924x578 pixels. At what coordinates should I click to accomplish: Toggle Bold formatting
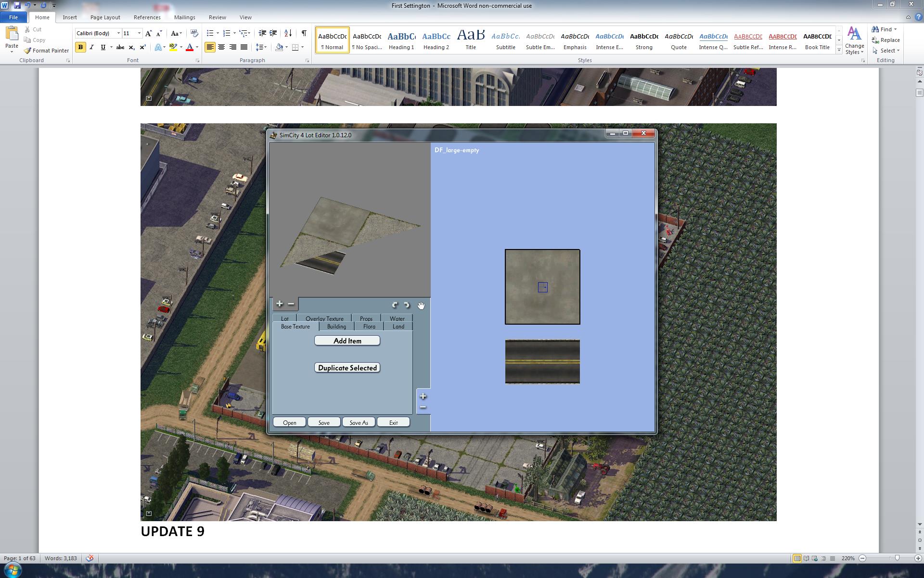pyautogui.click(x=80, y=47)
